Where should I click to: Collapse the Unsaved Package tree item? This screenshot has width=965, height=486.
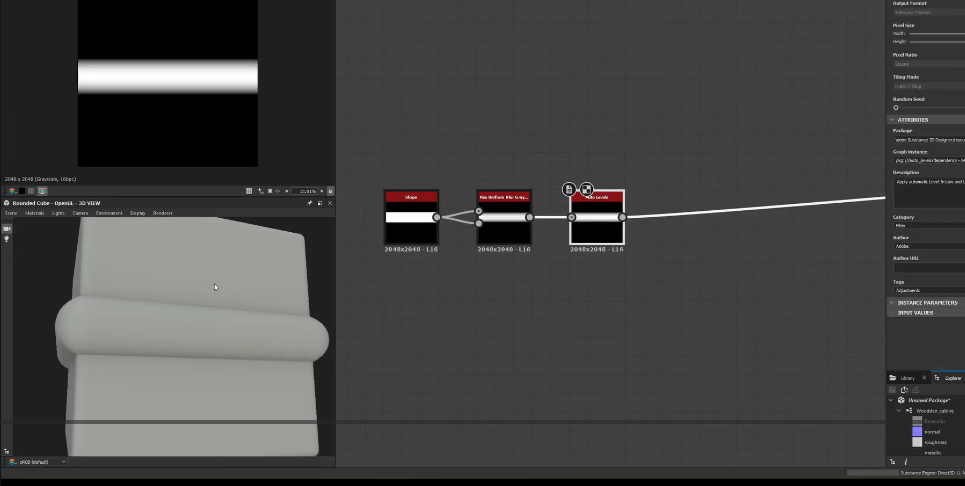(891, 400)
